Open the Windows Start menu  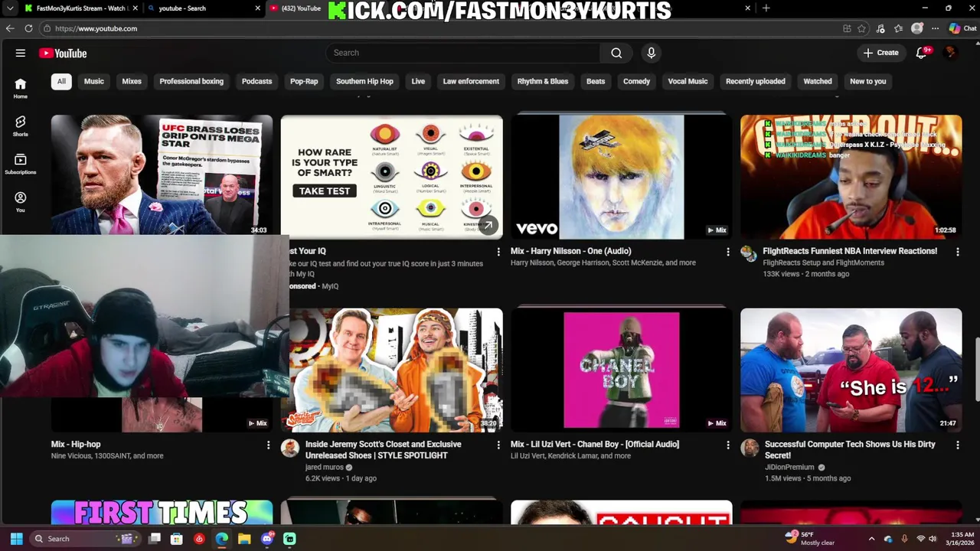point(16,539)
